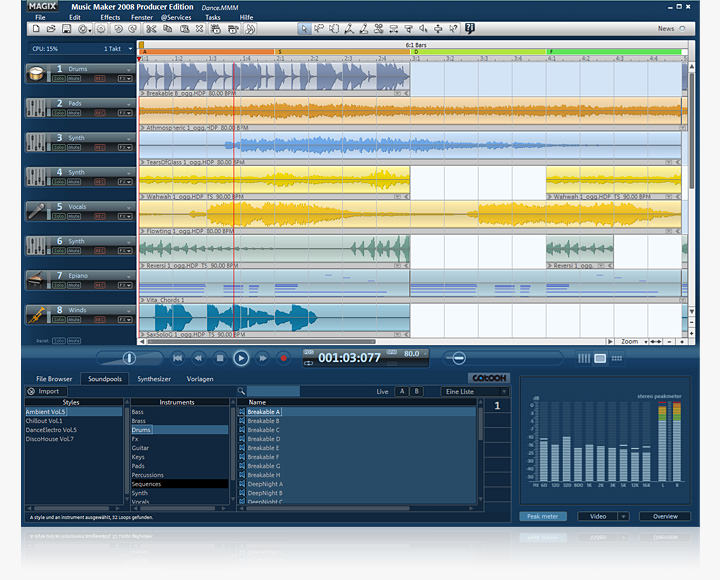Open FX dropdown on Drums track

pyautogui.click(x=125, y=79)
